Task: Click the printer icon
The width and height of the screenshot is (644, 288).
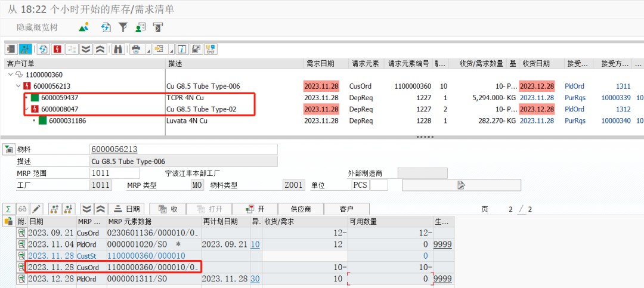Action: point(136,49)
